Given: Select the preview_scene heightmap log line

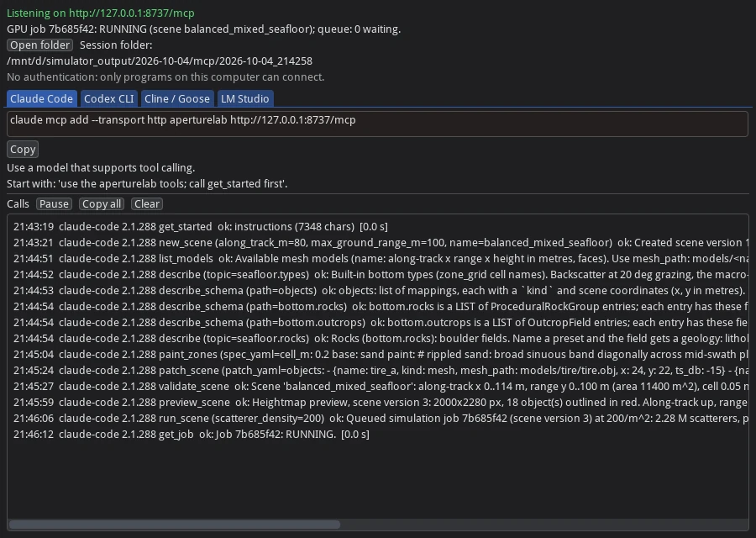Looking at the screenshot, I should [x=381, y=402].
